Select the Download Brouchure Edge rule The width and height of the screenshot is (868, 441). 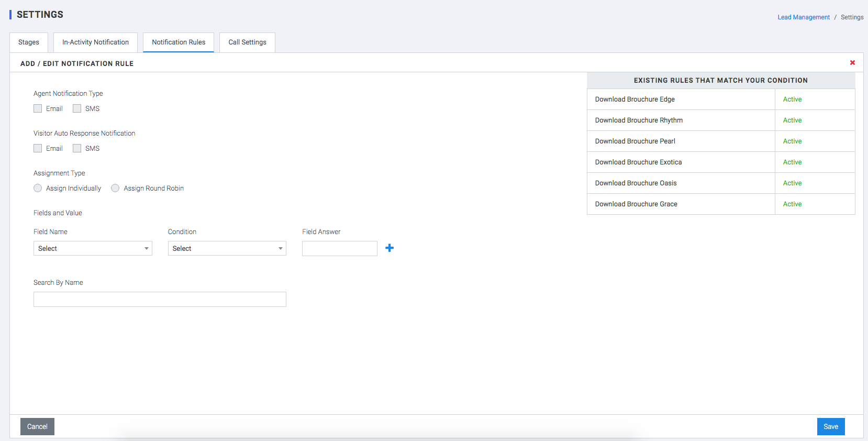[635, 99]
